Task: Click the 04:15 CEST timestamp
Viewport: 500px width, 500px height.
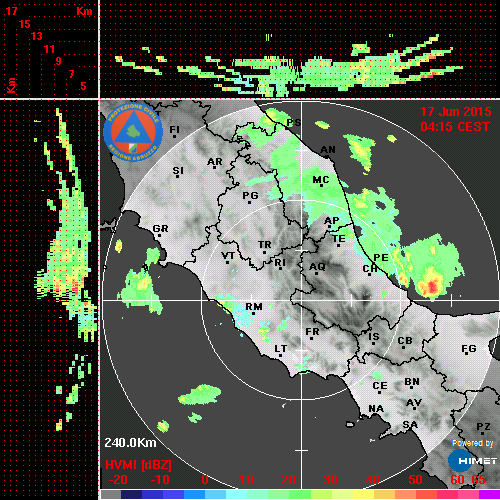Action: [x=455, y=127]
